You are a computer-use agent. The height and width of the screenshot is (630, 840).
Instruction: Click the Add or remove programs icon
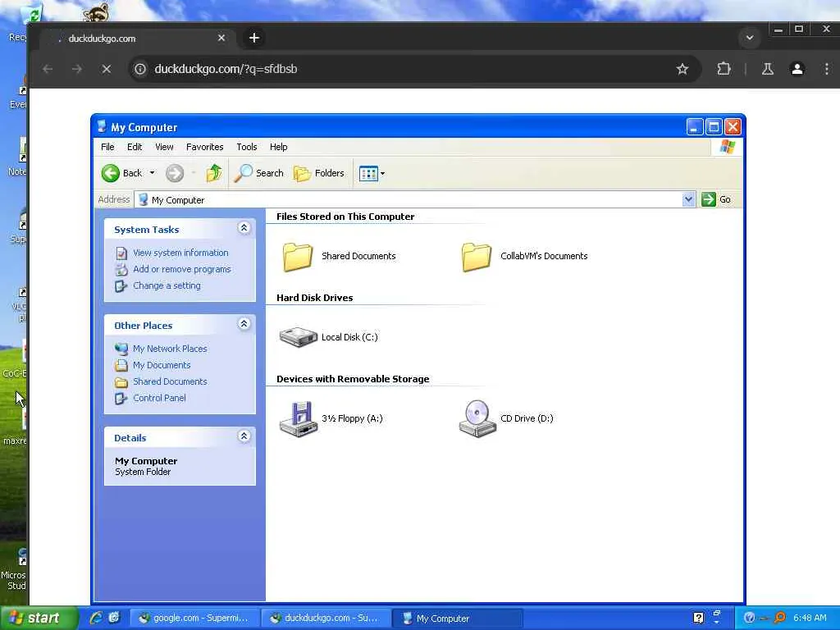(x=121, y=269)
